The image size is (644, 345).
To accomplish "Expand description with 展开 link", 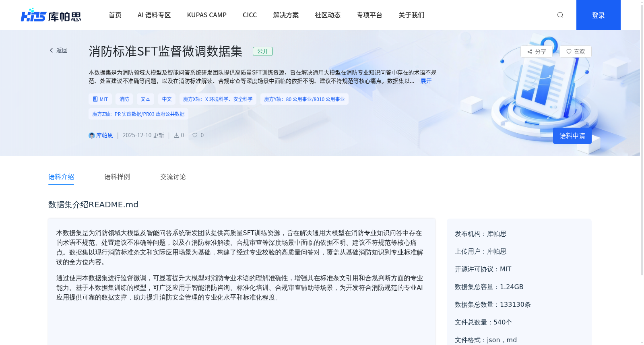I will [x=426, y=81].
